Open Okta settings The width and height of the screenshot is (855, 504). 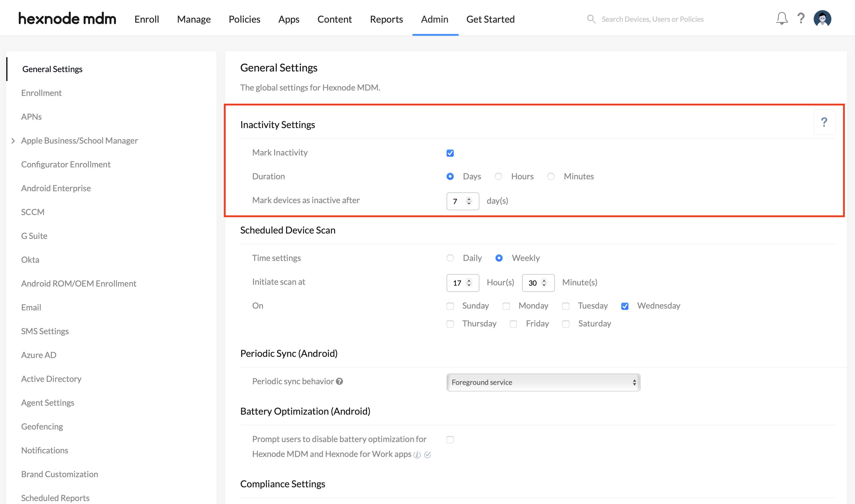tap(30, 259)
